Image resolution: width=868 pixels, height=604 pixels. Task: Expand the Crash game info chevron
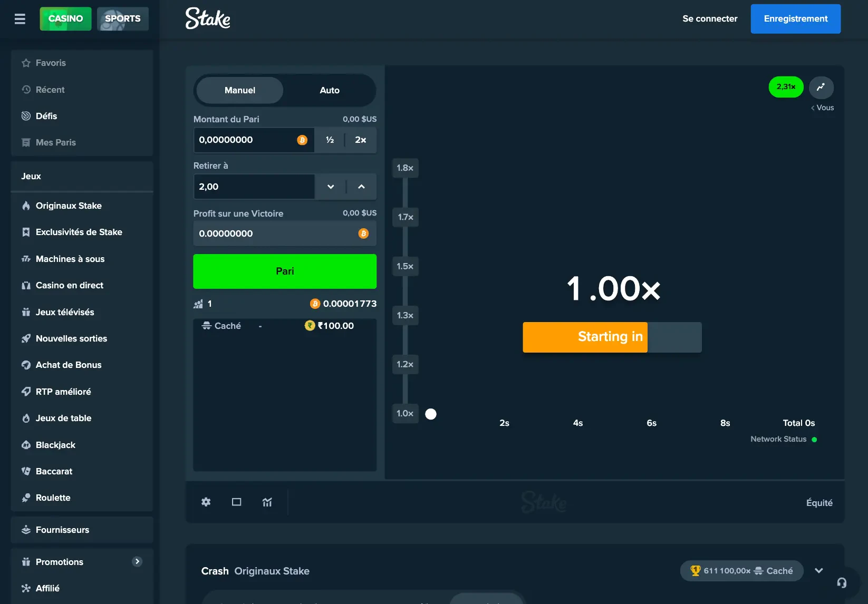coord(819,571)
